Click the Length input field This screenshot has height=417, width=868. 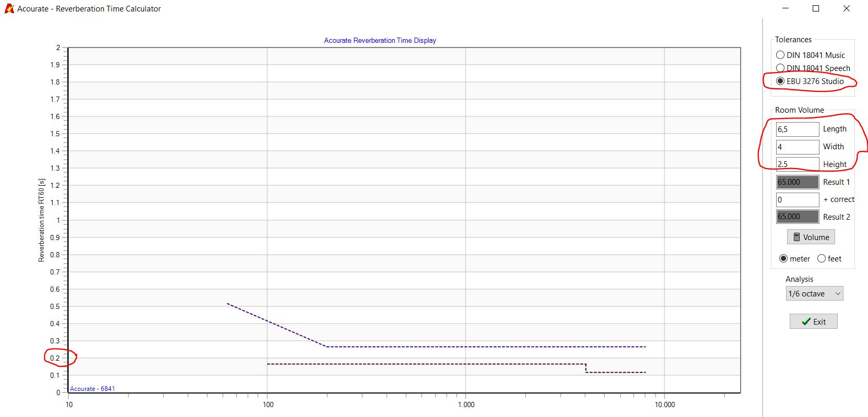(798, 129)
